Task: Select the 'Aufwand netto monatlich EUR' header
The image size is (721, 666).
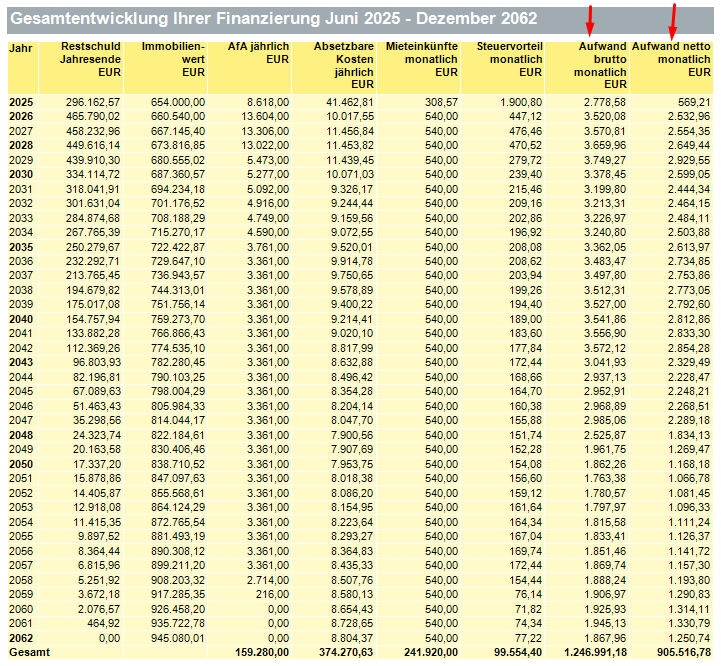Action: pyautogui.click(x=671, y=59)
